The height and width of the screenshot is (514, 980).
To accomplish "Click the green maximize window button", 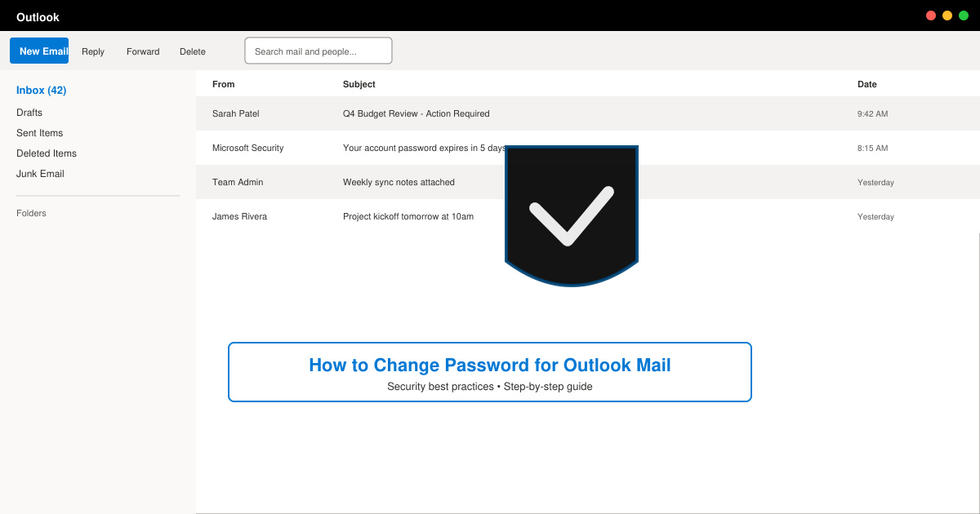I will pyautogui.click(x=964, y=16).
